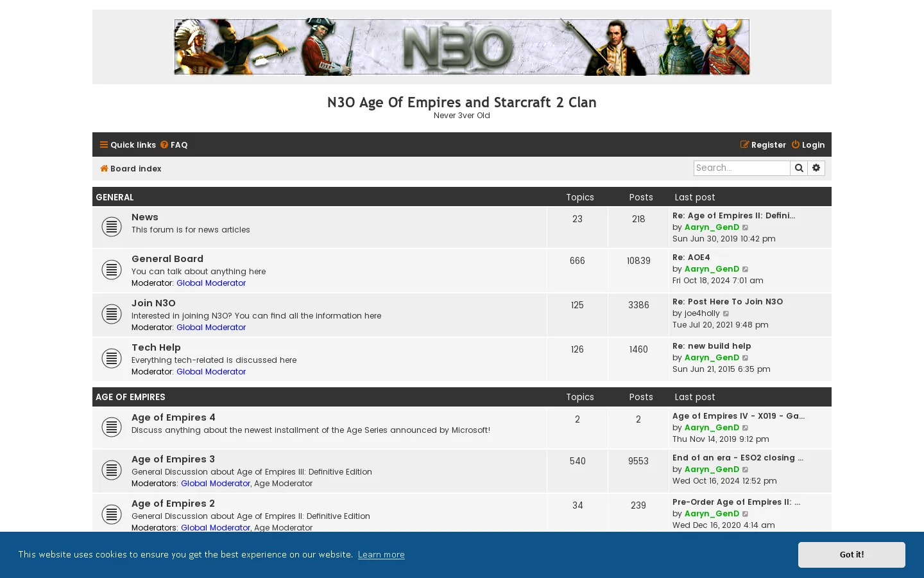Open the Age of Empires 2 forum
The width and height of the screenshot is (924, 578).
pos(173,504)
